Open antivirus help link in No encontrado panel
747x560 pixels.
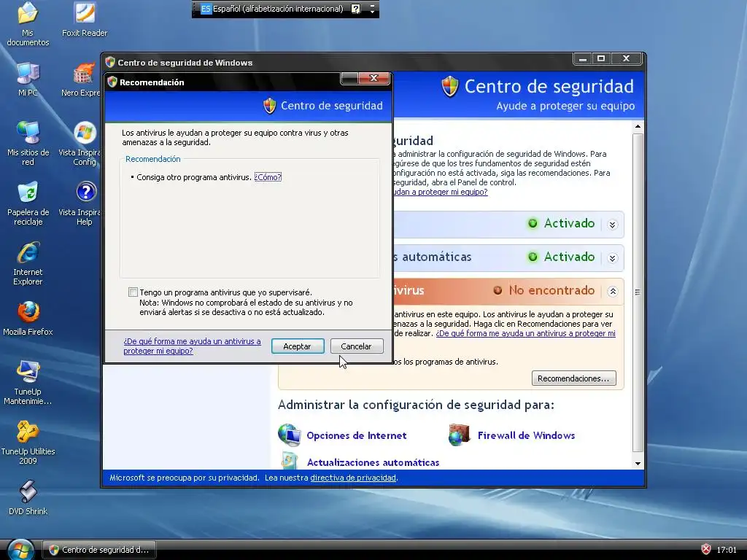[525, 333]
